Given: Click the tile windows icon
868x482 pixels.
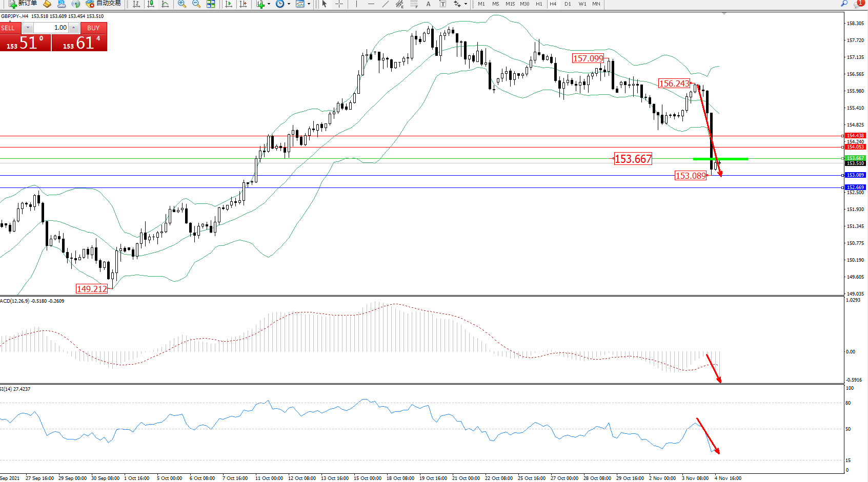Looking at the screenshot, I should click(210, 4).
